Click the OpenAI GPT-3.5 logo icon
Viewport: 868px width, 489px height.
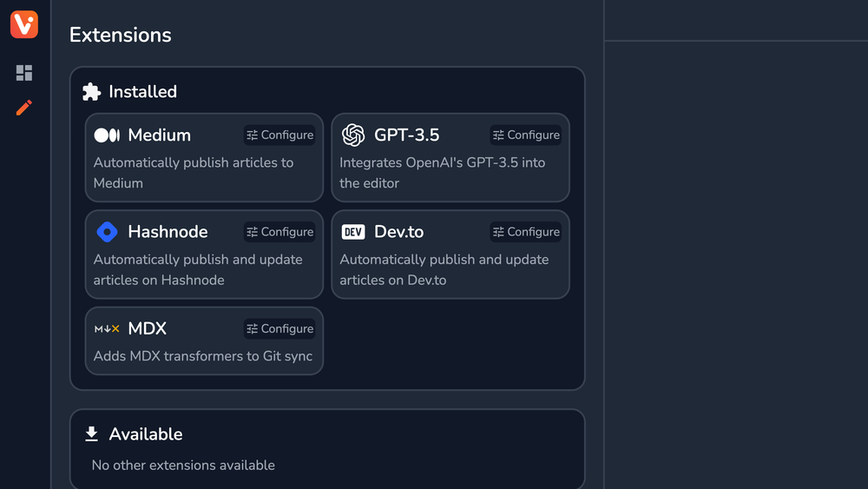(x=353, y=135)
